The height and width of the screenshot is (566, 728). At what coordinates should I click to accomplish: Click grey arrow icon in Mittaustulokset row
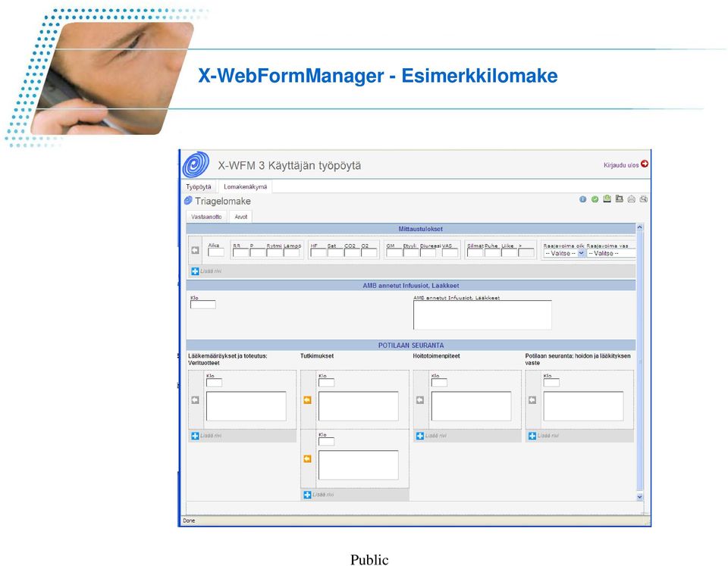tap(196, 250)
